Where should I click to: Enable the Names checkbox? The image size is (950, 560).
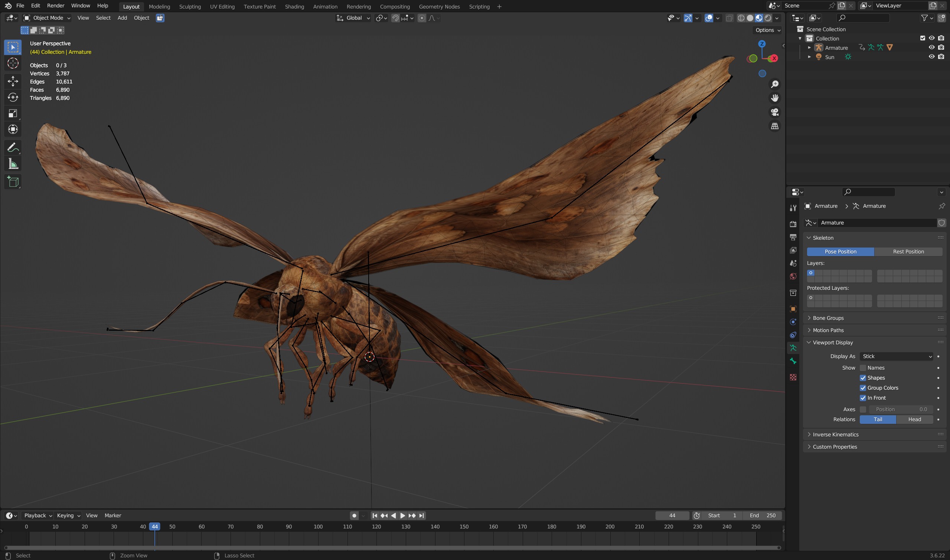pos(863,368)
